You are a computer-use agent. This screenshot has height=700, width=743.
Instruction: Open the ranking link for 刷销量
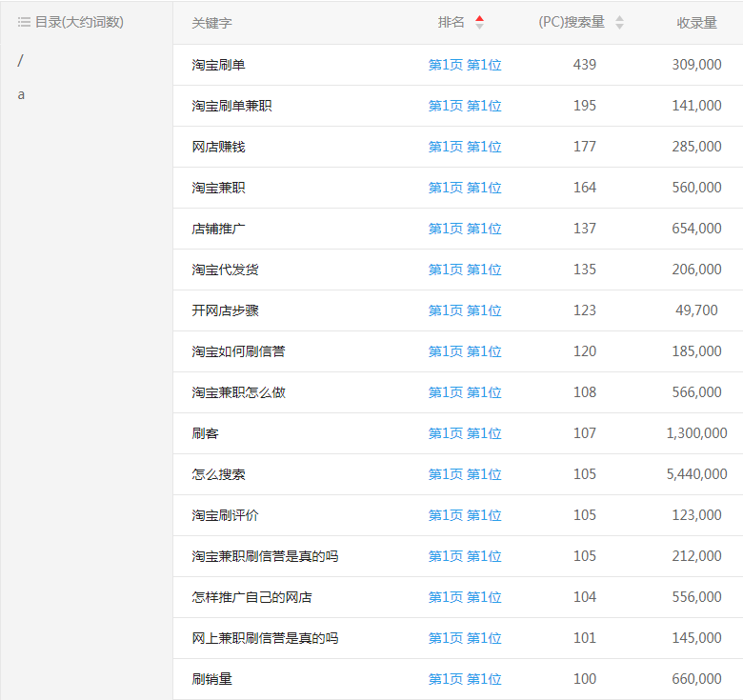coord(465,679)
